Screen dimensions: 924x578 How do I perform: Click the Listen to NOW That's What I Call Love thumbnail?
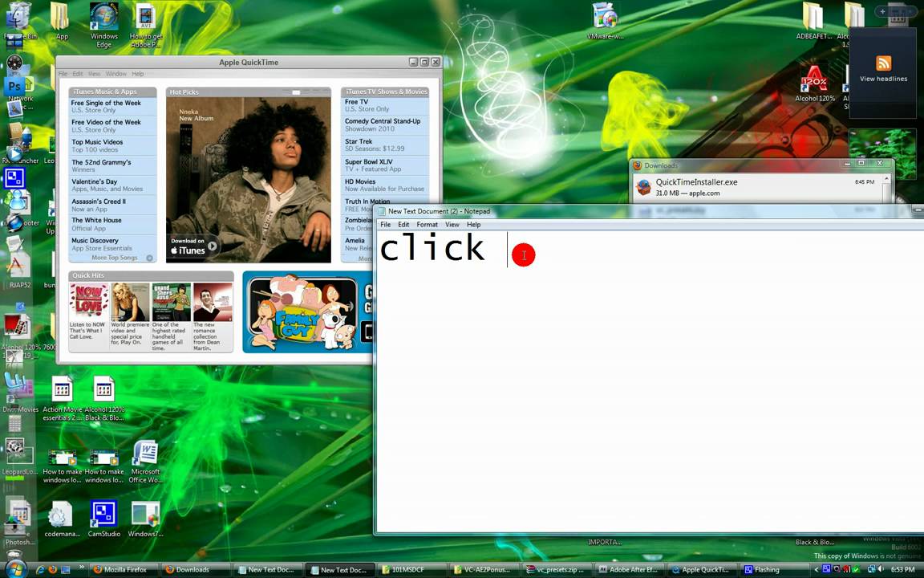click(x=89, y=302)
